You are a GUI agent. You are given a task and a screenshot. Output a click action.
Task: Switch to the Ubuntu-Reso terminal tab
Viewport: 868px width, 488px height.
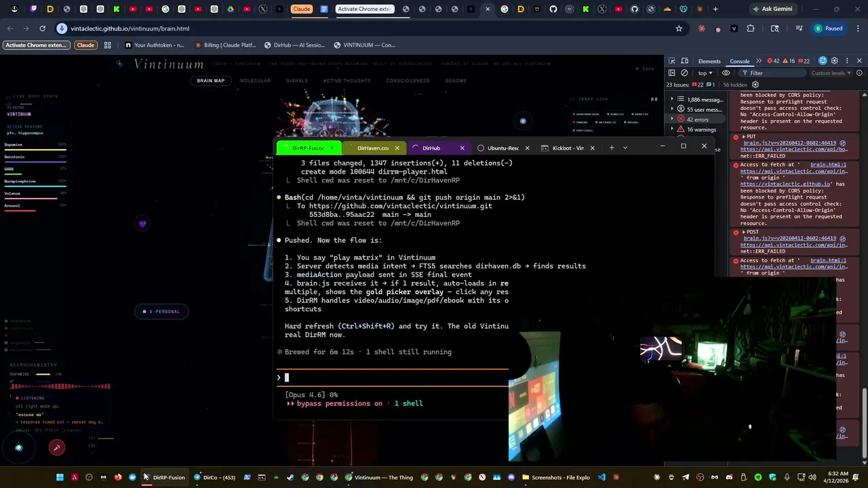[x=503, y=148]
